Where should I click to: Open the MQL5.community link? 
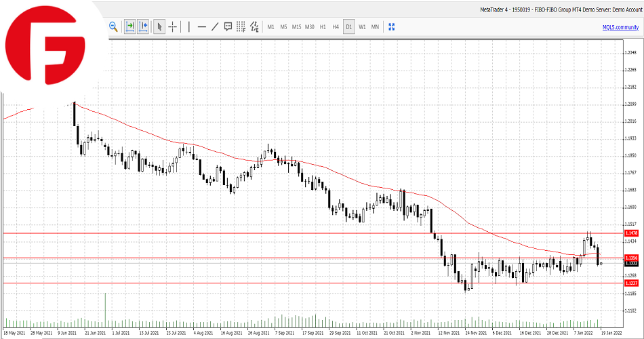(x=620, y=27)
